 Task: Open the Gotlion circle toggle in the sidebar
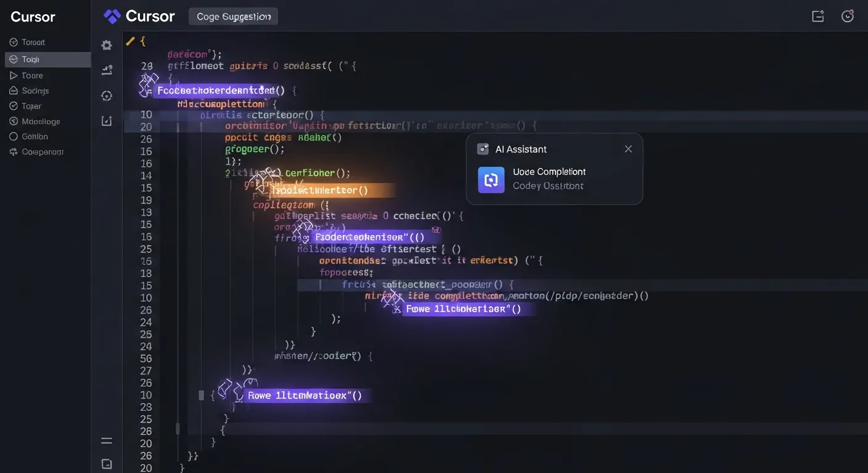[x=14, y=136]
